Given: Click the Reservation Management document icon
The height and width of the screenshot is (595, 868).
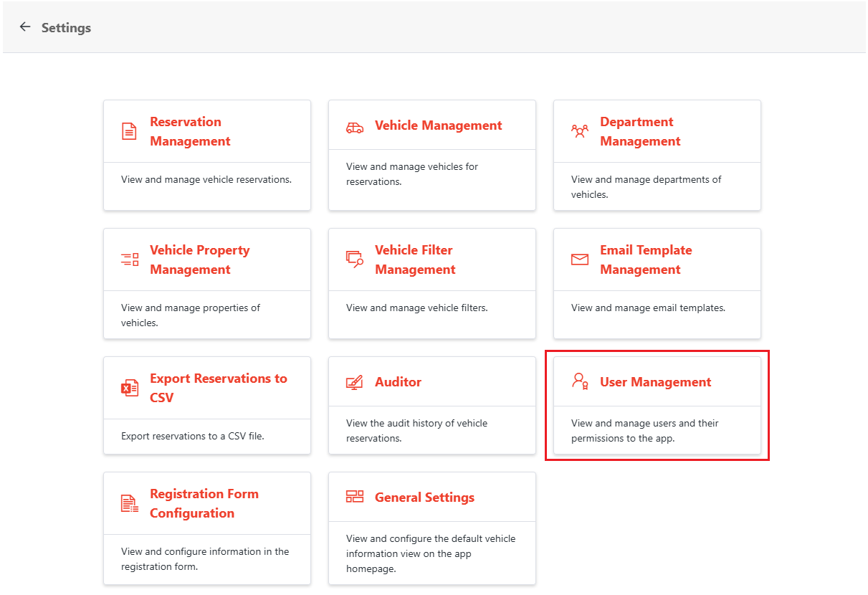Looking at the screenshot, I should 130,131.
